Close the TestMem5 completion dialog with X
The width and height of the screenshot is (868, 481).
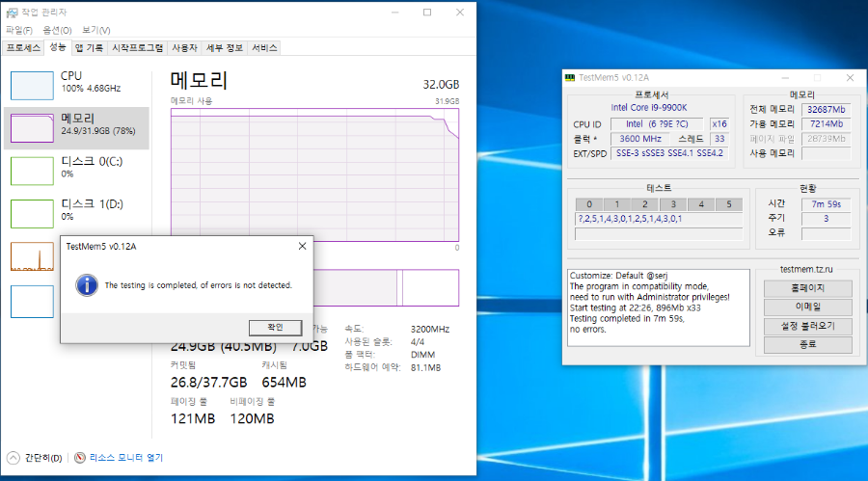click(301, 247)
